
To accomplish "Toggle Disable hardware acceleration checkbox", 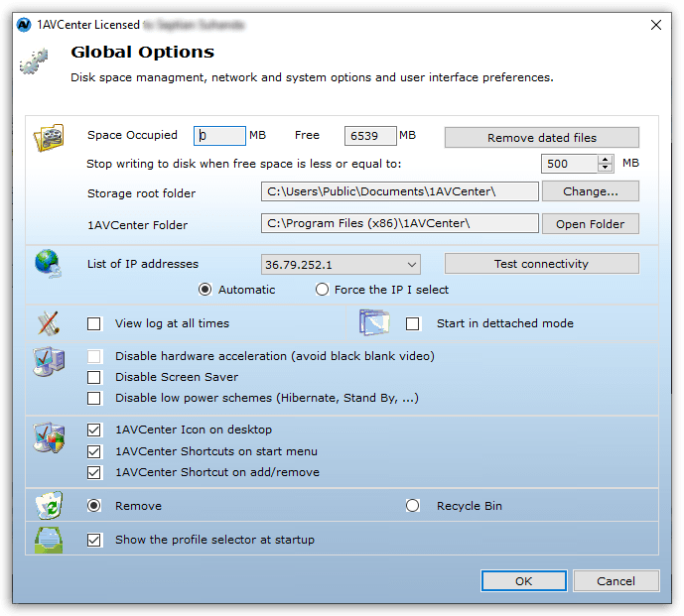I will 93,357.
